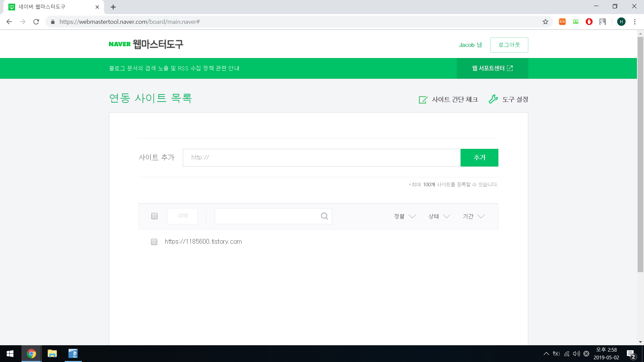The height and width of the screenshot is (362, 644).
Task: Open the 웹 서포트센터 link
Action: click(x=492, y=68)
